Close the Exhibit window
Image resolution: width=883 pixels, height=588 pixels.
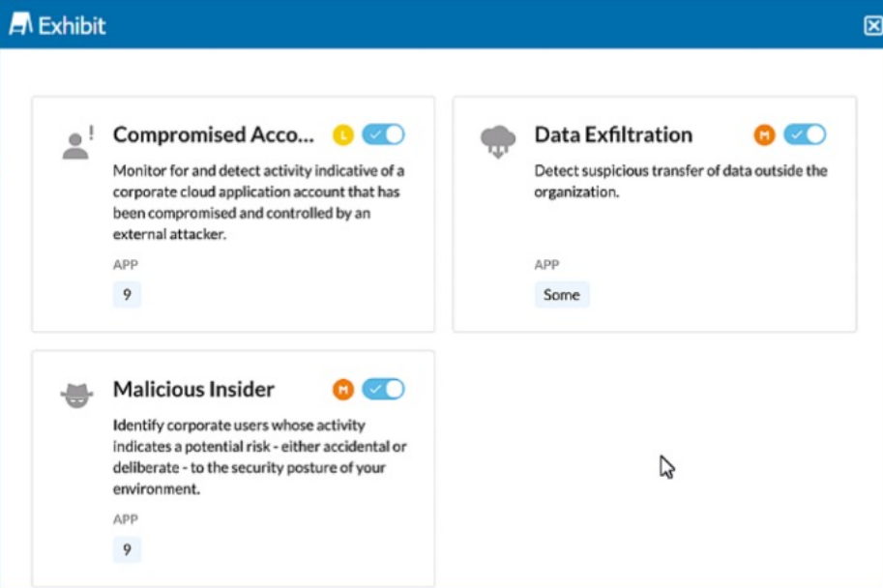click(872, 26)
